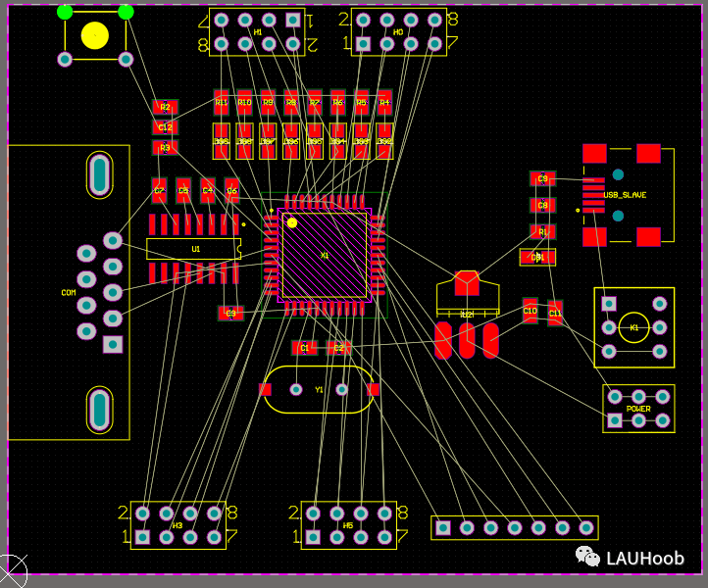Viewport: 708px width, 588px height.
Task: Select resistor R2 footprint
Action: [x=165, y=107]
